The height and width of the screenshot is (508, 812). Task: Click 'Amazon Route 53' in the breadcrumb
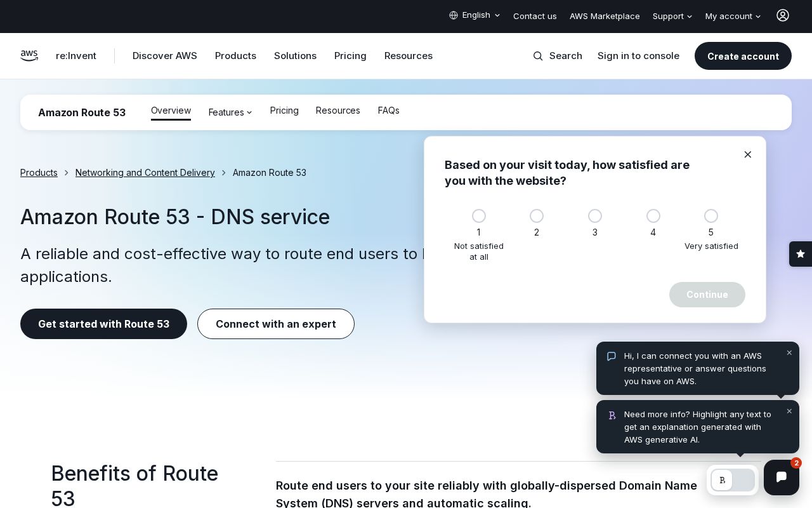coord(270,173)
